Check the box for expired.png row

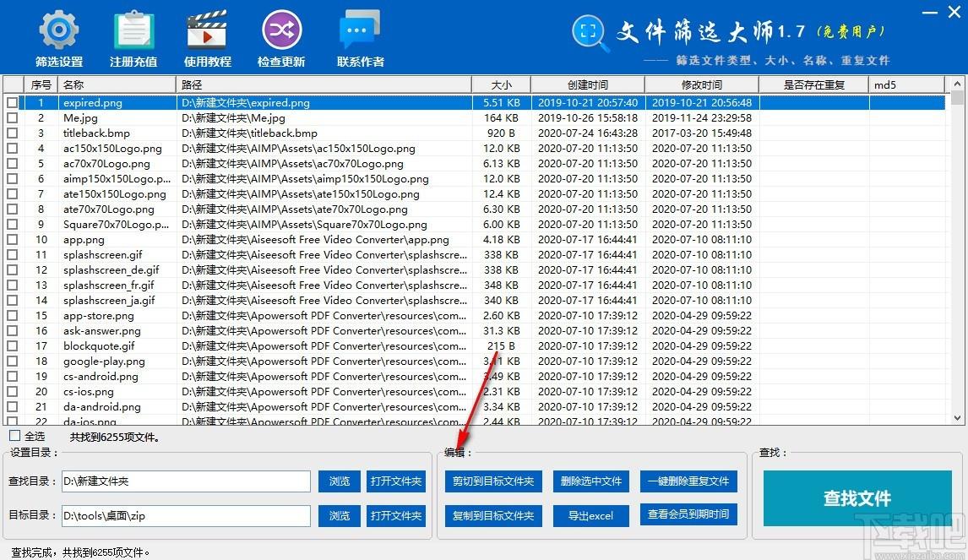13,102
